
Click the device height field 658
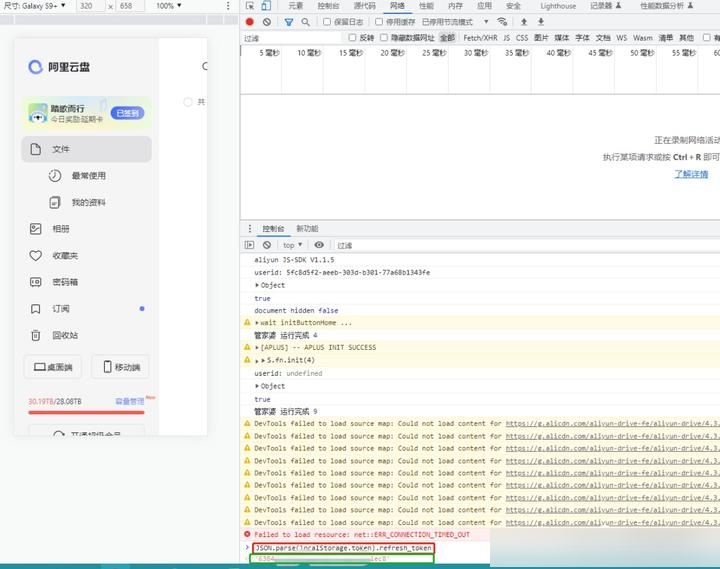click(x=129, y=6)
